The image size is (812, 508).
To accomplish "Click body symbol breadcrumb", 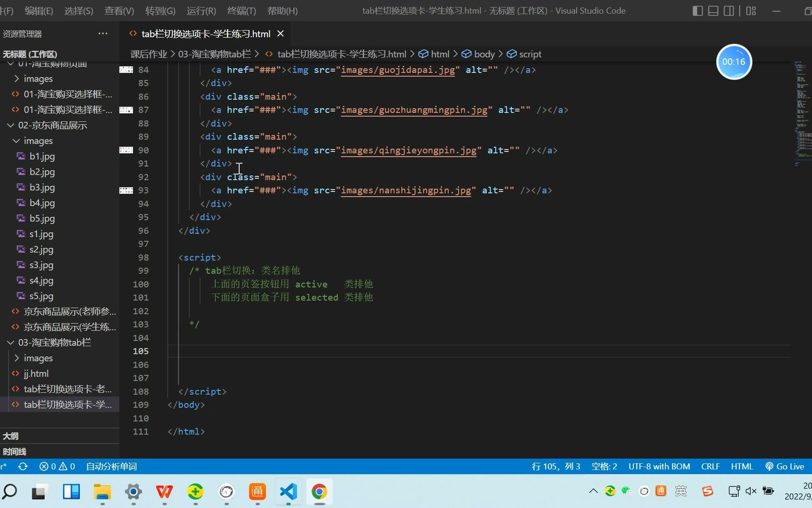I will 478,54.
